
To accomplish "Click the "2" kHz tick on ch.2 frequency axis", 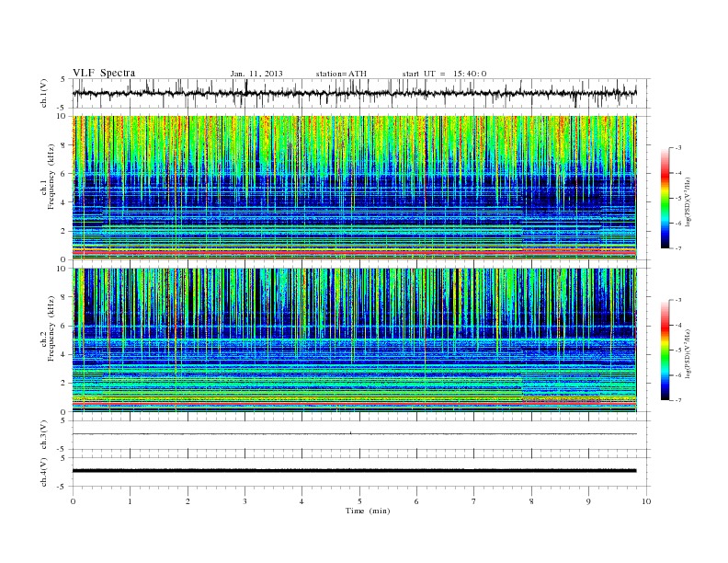I will [x=63, y=384].
